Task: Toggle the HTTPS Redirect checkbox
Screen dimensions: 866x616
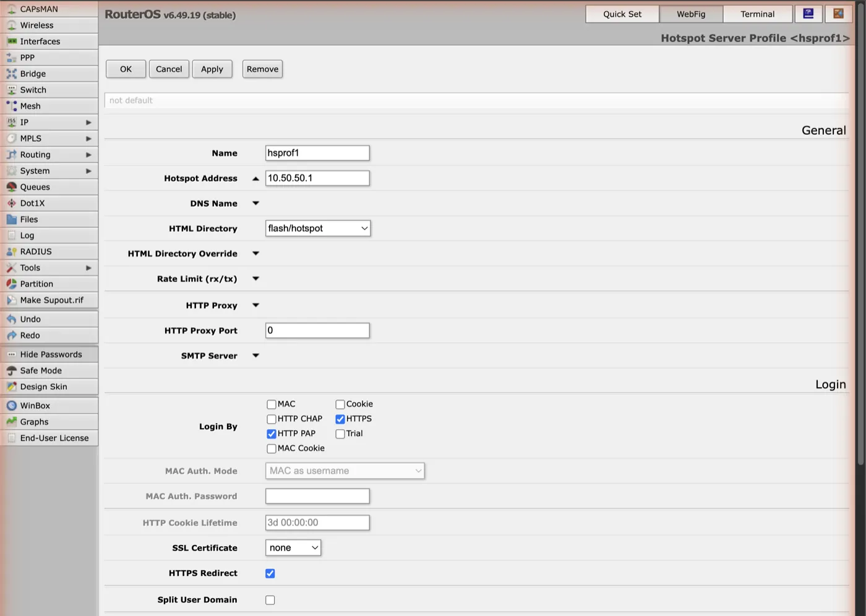Action: pos(270,574)
